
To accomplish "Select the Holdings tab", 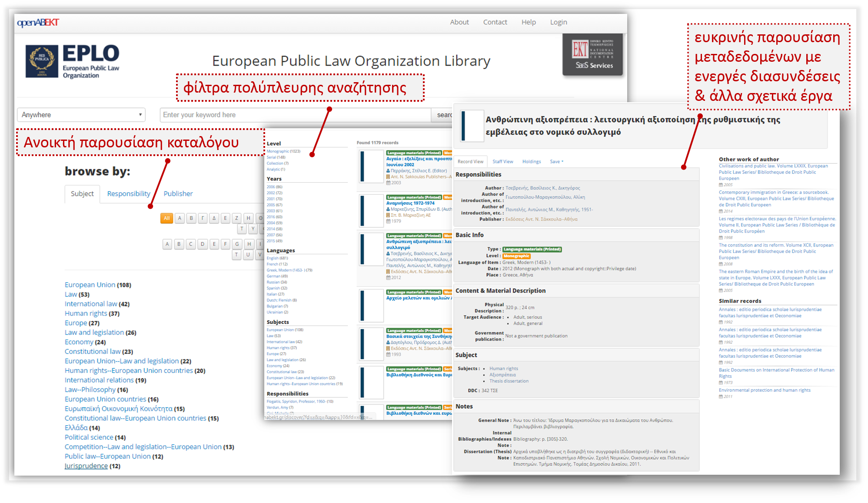I will pyautogui.click(x=532, y=162).
